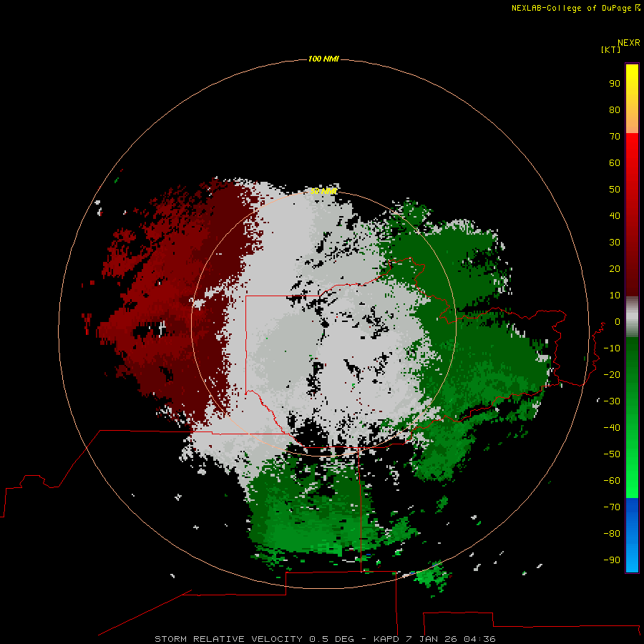Click the -70 value on the velocity scale

pos(612,507)
